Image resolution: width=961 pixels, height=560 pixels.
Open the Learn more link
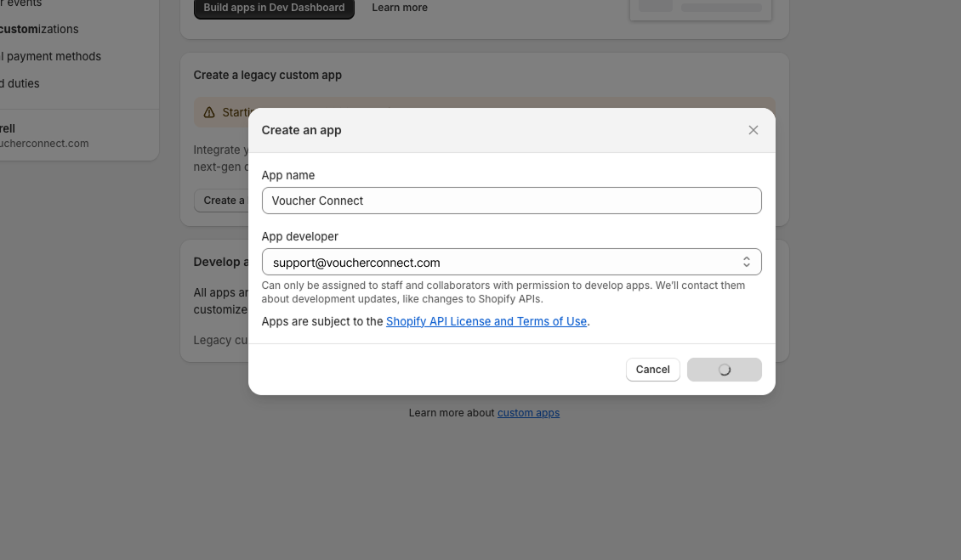click(x=400, y=8)
